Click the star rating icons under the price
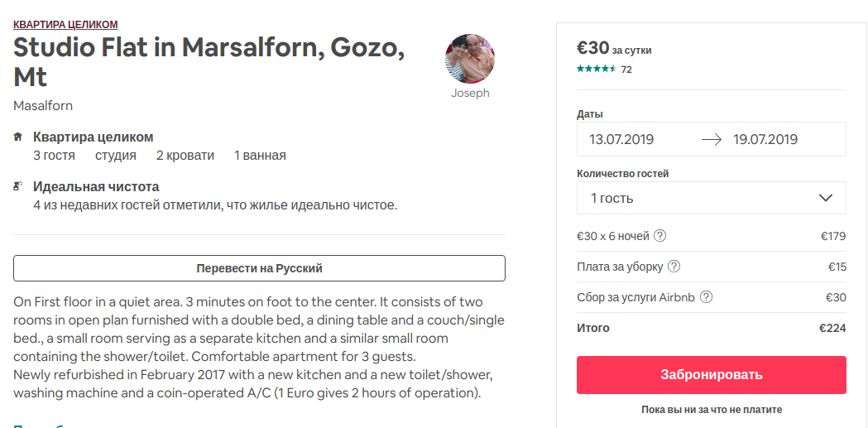Viewport: 868px width, 428px height. (x=597, y=69)
